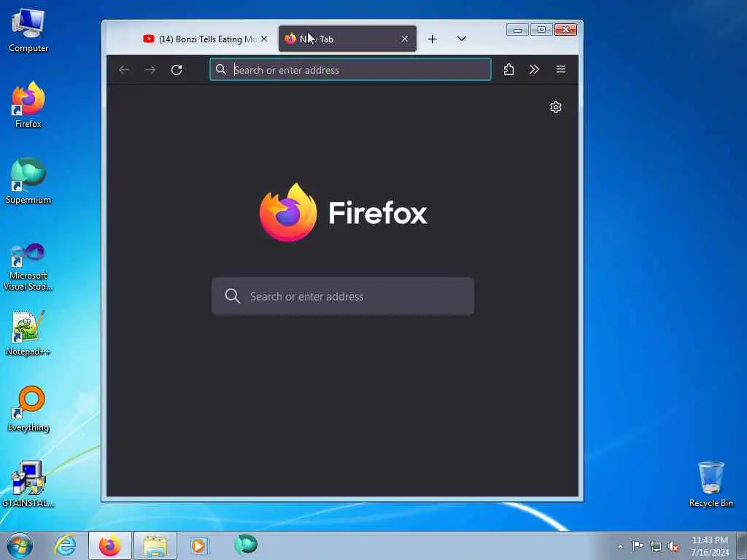
Task: Select the Notepad++ desktop shortcut
Action: pyautogui.click(x=28, y=333)
